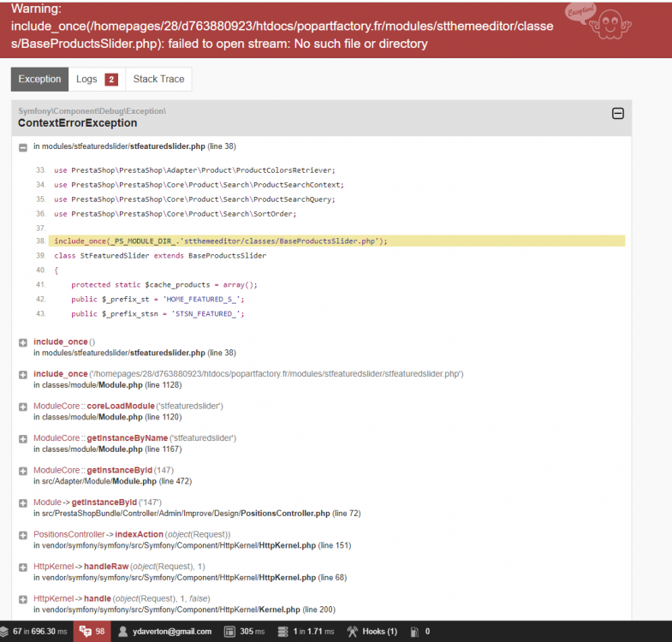The width and height of the screenshot is (672, 642).
Task: Click the red Logs count badge
Action: [111, 80]
